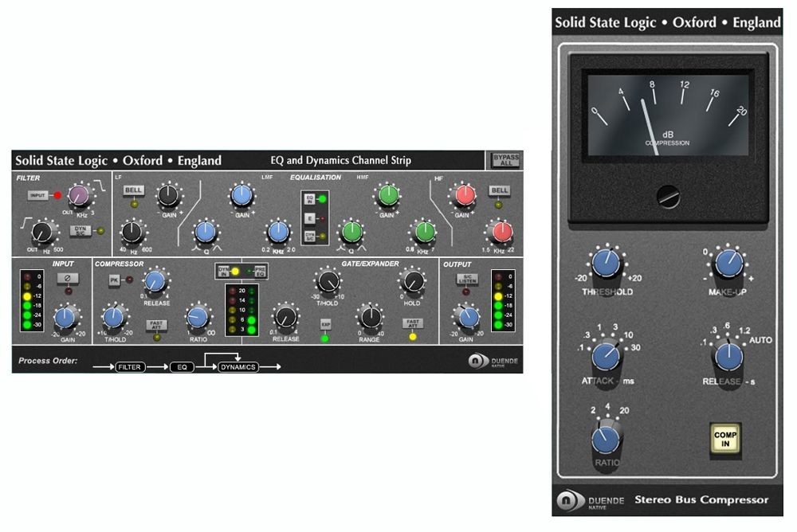
Task: Click the high-pass filter curve symbol
Action: [26, 223]
